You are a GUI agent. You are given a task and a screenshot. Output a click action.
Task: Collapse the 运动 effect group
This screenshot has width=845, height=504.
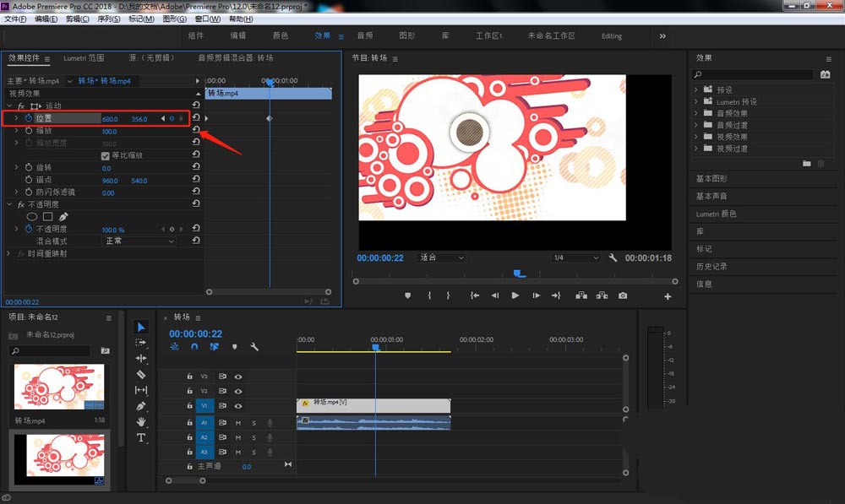coord(9,106)
